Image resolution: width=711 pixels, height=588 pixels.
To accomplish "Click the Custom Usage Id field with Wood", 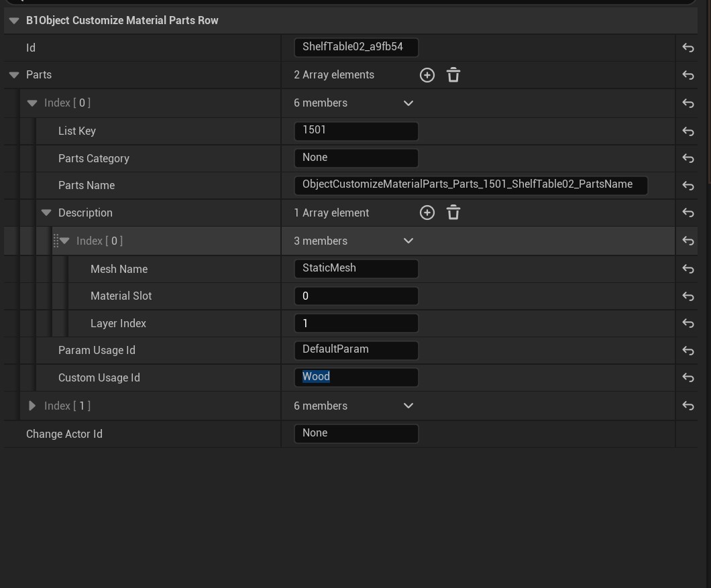I will (x=356, y=377).
